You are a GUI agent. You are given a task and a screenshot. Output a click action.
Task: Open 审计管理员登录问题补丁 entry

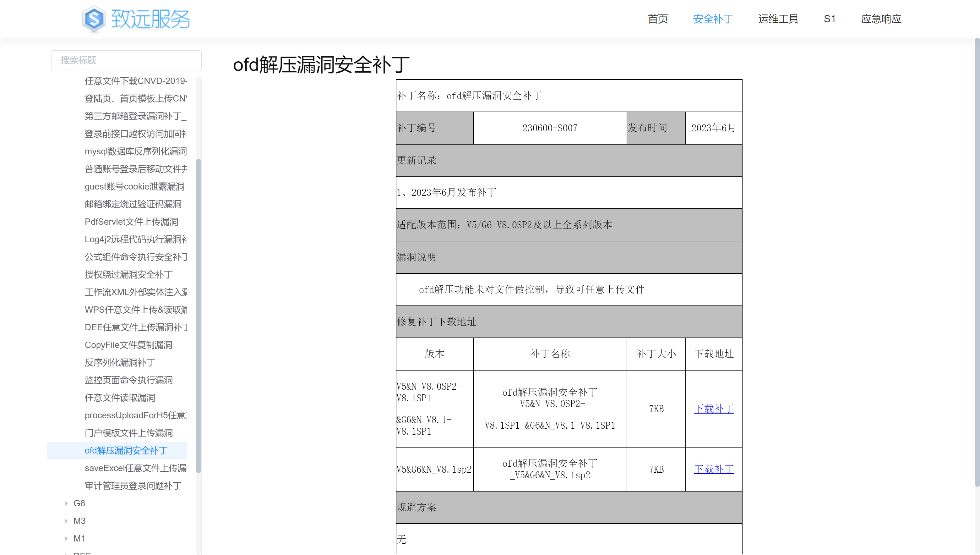(x=133, y=486)
